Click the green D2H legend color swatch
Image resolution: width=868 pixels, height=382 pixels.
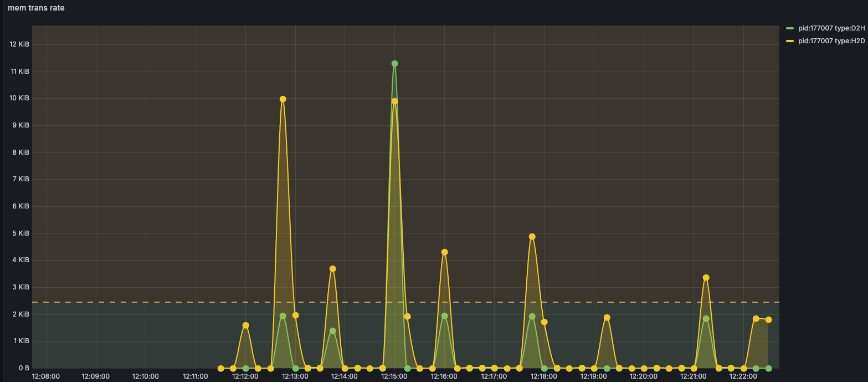(790, 28)
